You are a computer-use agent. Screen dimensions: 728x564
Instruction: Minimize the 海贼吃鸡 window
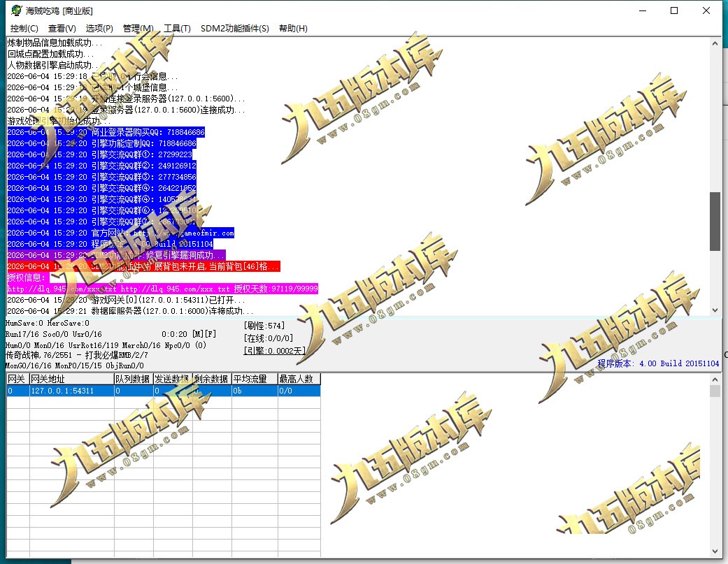pos(643,10)
